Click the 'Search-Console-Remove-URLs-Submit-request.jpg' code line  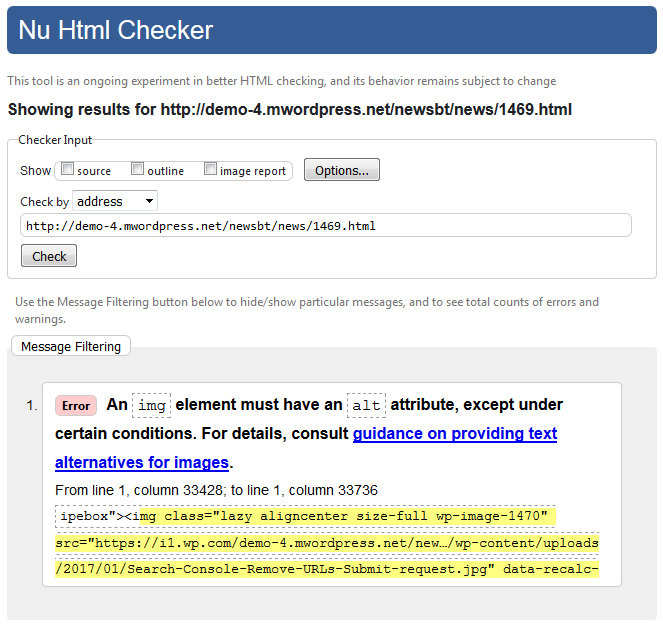click(327, 569)
